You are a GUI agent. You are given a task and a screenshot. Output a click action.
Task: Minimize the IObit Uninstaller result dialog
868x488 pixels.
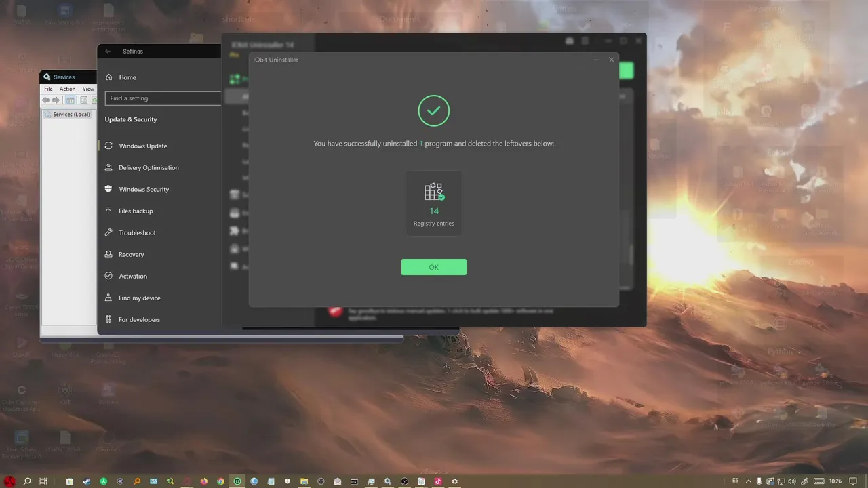597,60
